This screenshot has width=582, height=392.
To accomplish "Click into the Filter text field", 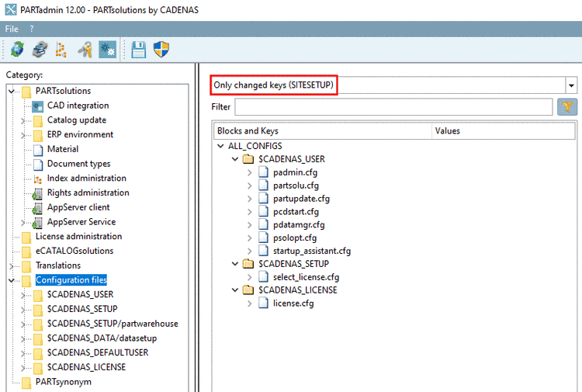I will 393,107.
